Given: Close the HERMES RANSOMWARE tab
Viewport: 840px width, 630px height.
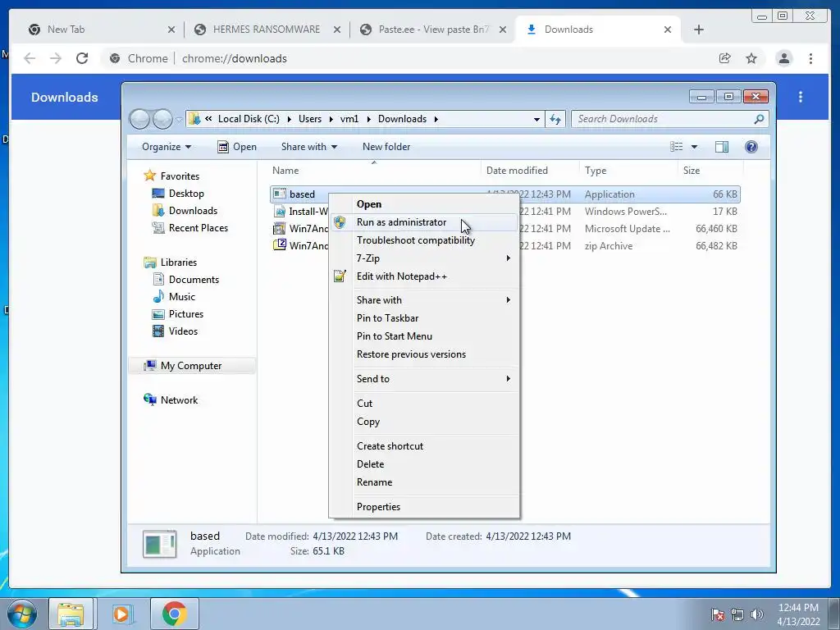Looking at the screenshot, I should pyautogui.click(x=337, y=30).
